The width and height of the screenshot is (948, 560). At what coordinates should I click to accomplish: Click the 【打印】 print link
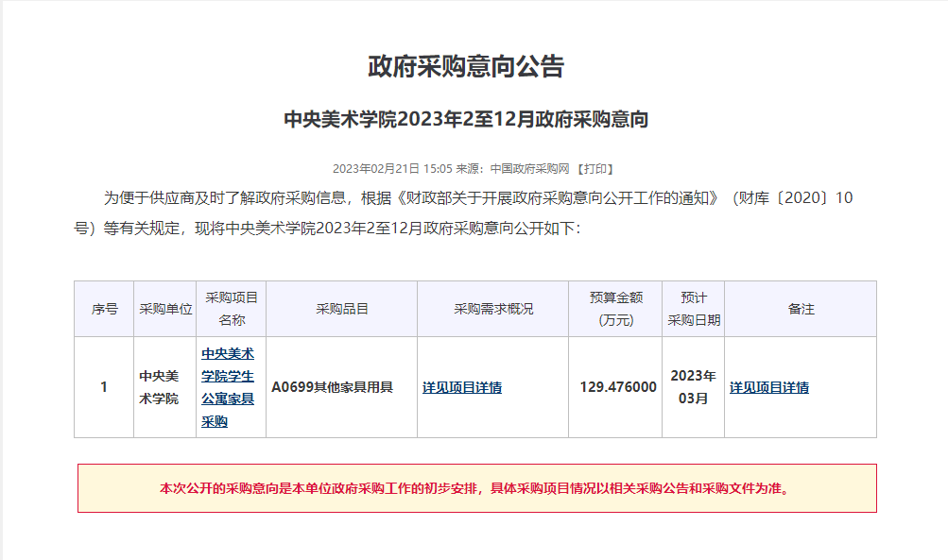pyautogui.click(x=595, y=168)
